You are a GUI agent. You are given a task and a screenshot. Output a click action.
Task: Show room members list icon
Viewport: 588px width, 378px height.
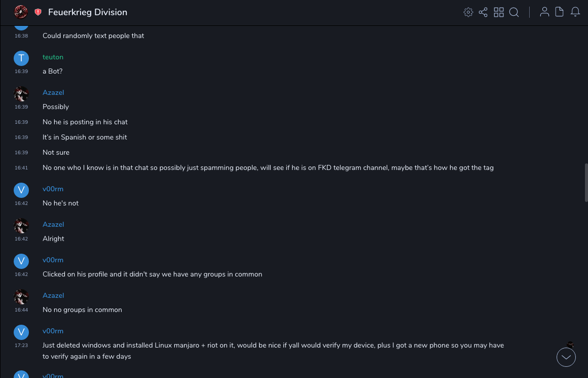pos(544,12)
